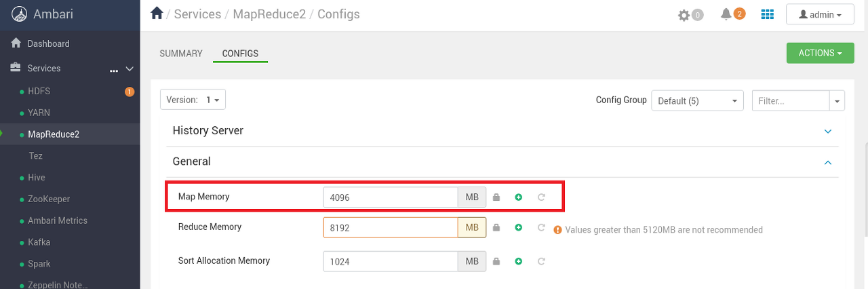Click green plus override icon for Reduce Memory
The height and width of the screenshot is (289, 868).
tap(518, 227)
